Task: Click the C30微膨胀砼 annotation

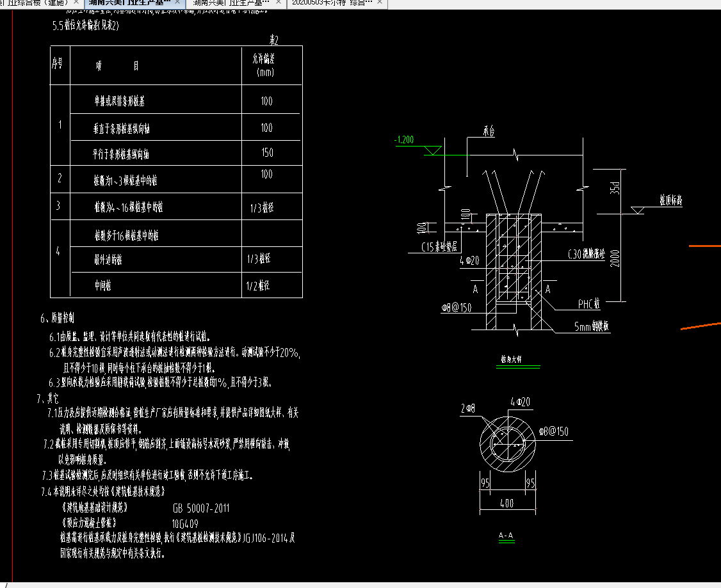Action: click(x=587, y=253)
